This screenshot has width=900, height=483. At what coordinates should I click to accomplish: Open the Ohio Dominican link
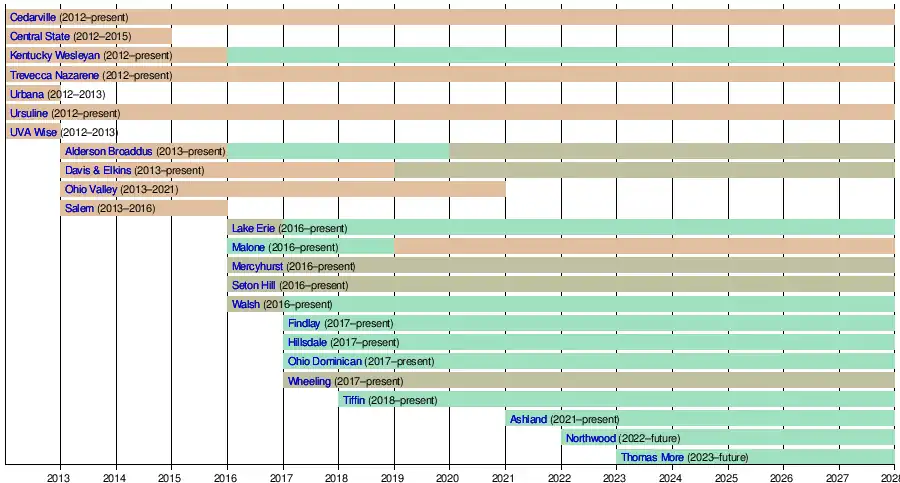tap(325, 361)
